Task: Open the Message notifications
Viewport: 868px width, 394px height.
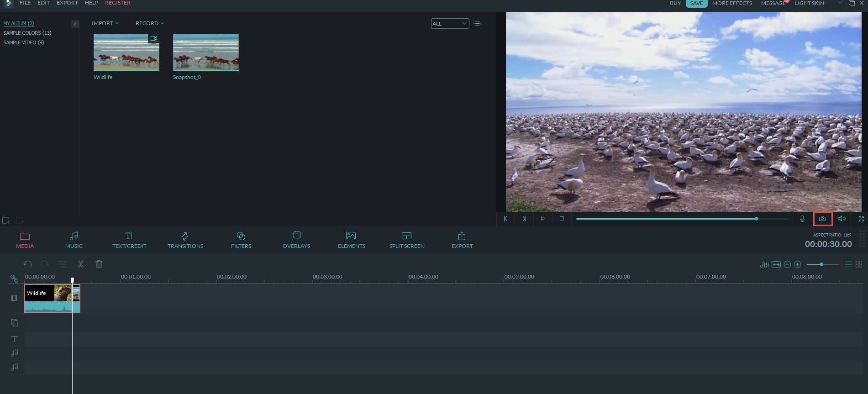Action: (773, 3)
